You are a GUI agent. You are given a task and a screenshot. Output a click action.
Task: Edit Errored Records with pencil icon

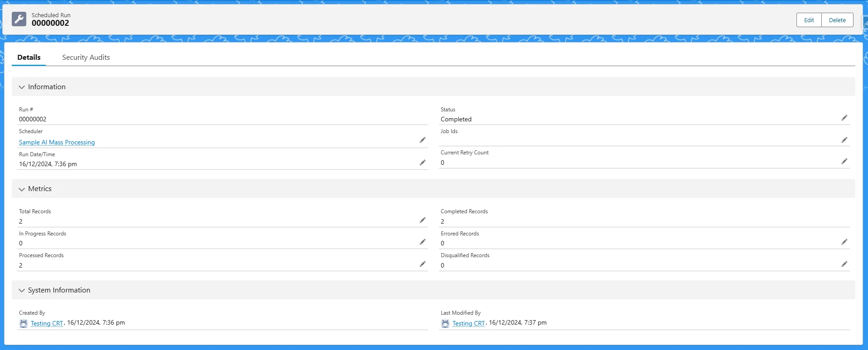(844, 242)
